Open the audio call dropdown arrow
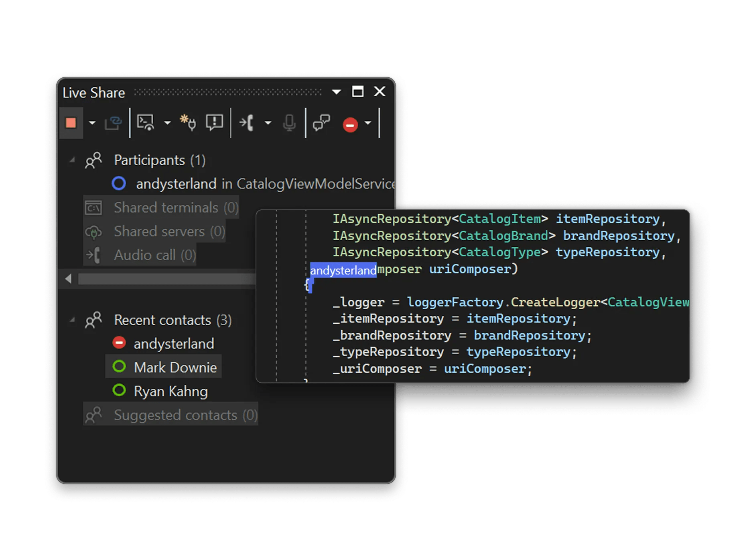This screenshot has height=560, width=747. 268,123
